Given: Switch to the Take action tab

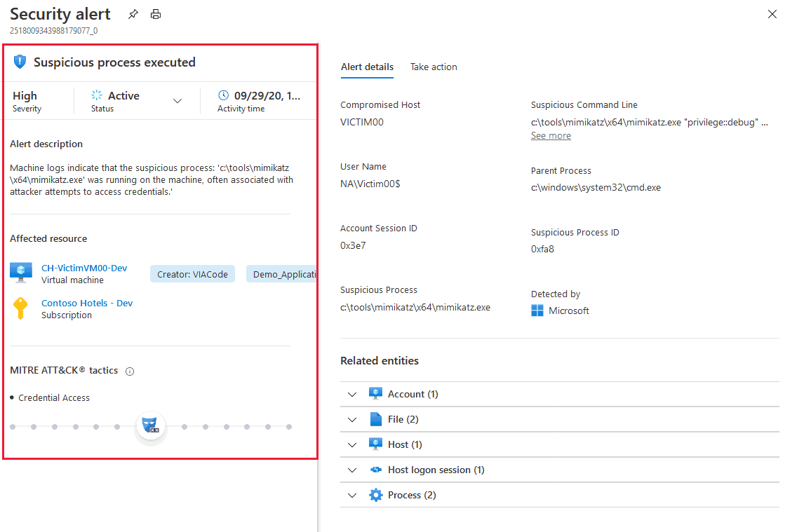Looking at the screenshot, I should tap(434, 67).
